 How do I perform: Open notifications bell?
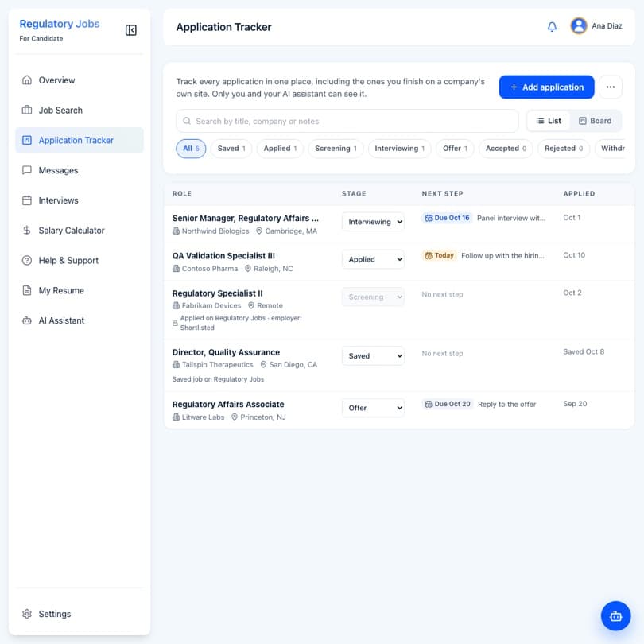click(552, 27)
